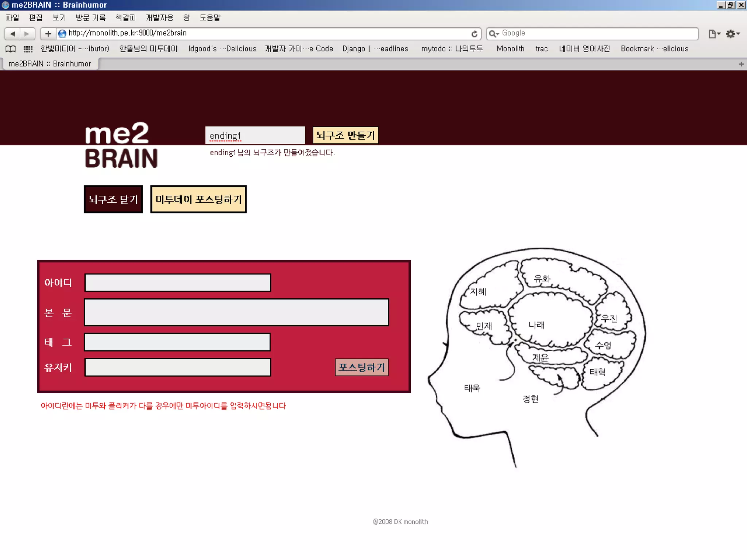The height and width of the screenshot is (560, 747).
Task: Click the 본문 text field
Action: point(236,312)
